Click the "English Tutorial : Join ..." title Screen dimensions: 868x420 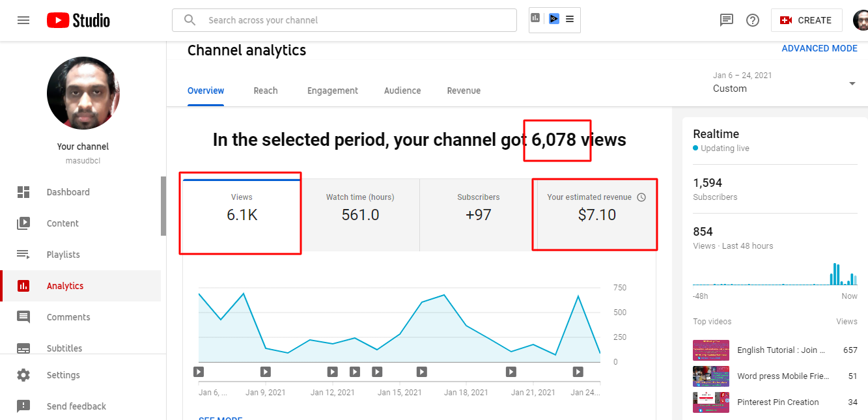(781, 350)
